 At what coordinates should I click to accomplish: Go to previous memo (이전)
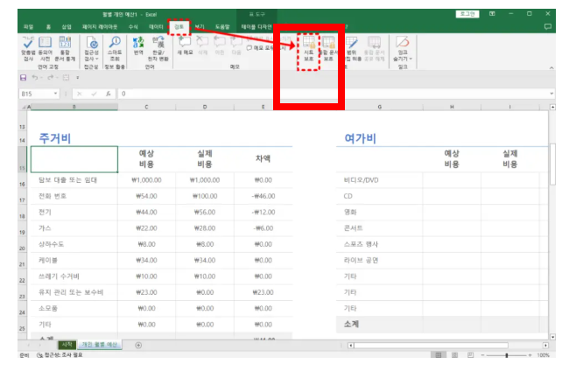pos(220,45)
